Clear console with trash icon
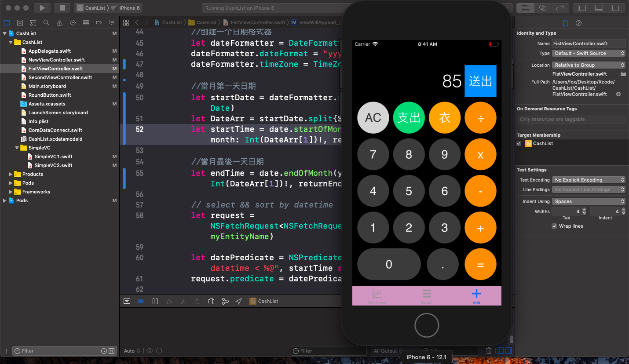Screen dimensions: 629x364 [x=489, y=351]
